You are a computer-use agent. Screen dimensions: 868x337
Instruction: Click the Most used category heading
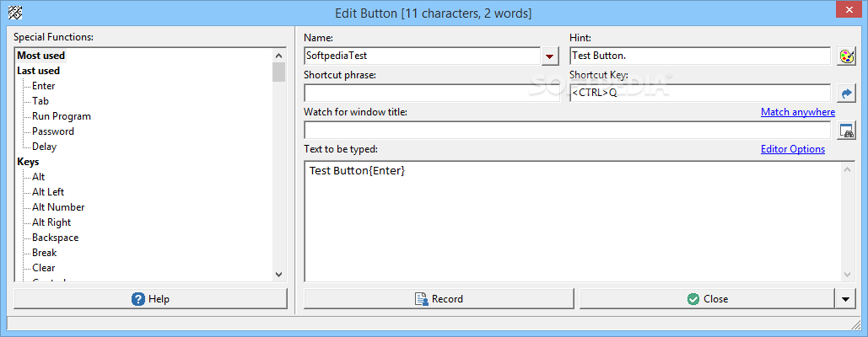point(40,56)
